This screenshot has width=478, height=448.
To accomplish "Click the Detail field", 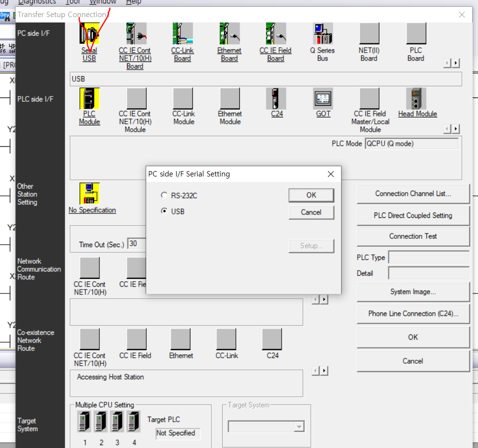I will [429, 273].
